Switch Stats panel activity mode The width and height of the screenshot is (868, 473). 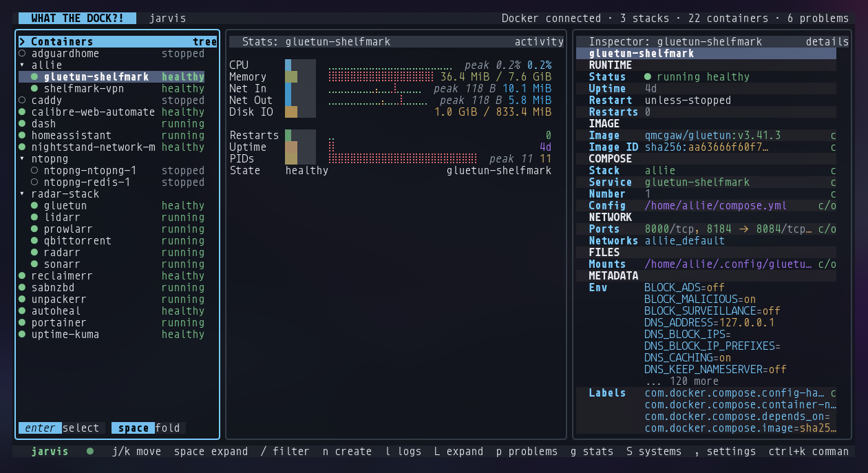539,42
